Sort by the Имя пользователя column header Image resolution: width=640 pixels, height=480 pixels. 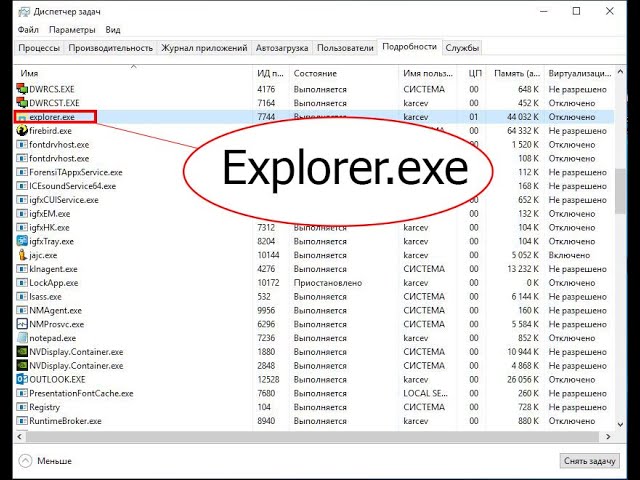pyautogui.click(x=428, y=73)
